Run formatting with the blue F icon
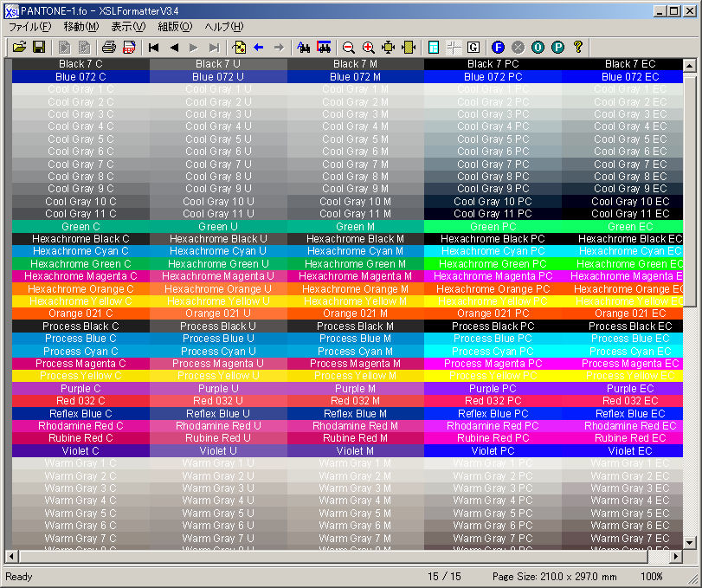This screenshot has height=588, width=702. pos(498,47)
